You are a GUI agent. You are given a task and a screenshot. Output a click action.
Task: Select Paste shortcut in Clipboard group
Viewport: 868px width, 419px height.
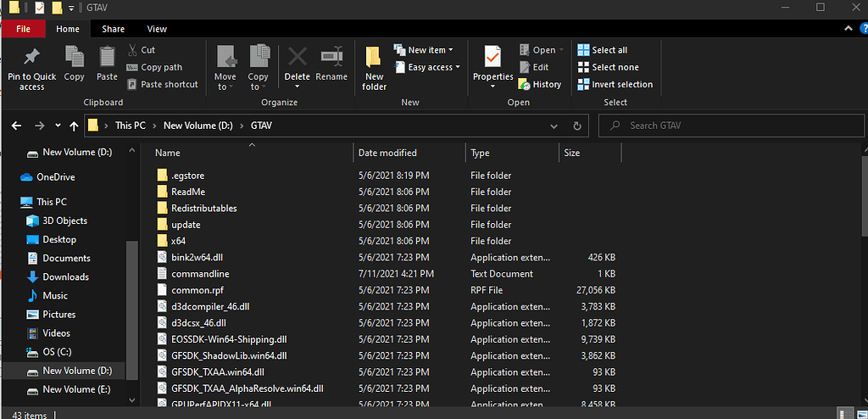[x=163, y=84]
